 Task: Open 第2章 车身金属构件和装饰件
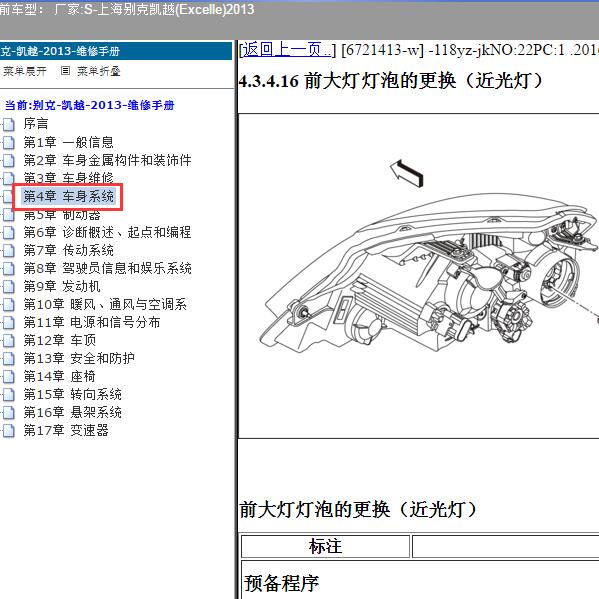107,160
